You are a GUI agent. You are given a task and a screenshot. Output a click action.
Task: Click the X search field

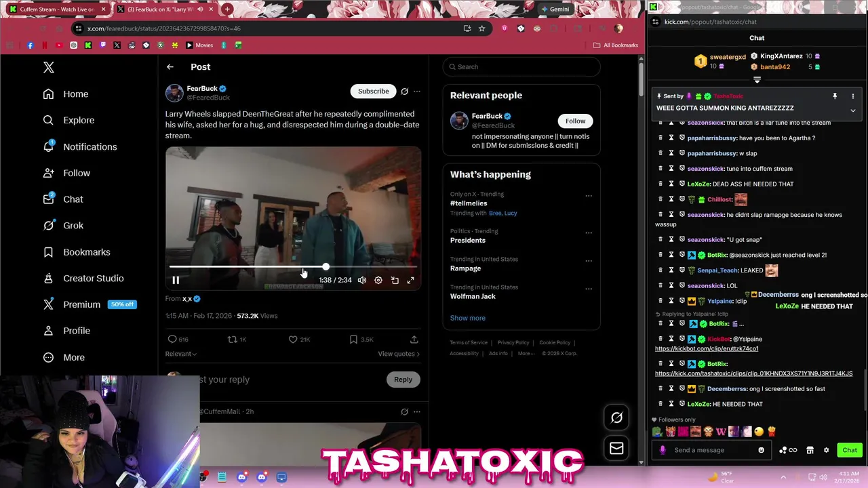(x=521, y=67)
